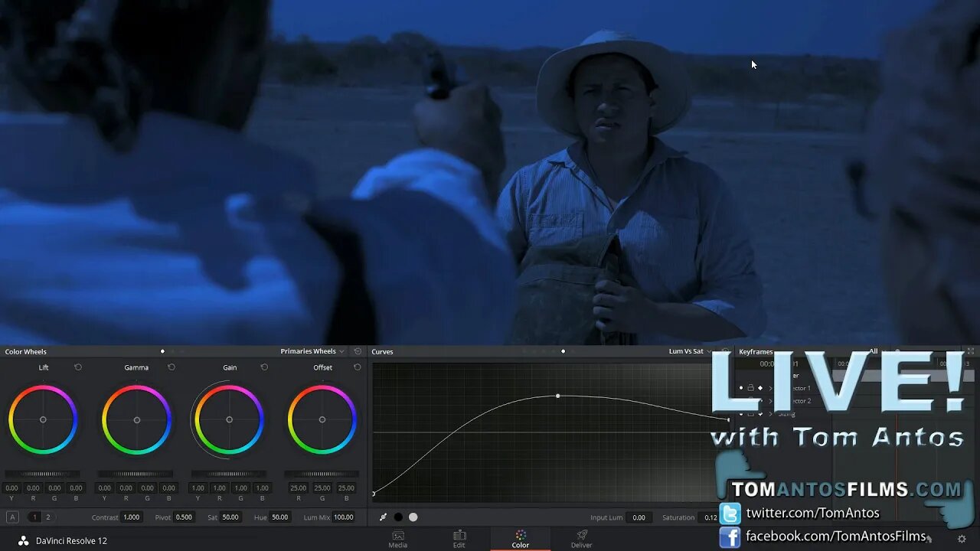
Task: Click the Sat value field 50.00
Action: (x=230, y=517)
